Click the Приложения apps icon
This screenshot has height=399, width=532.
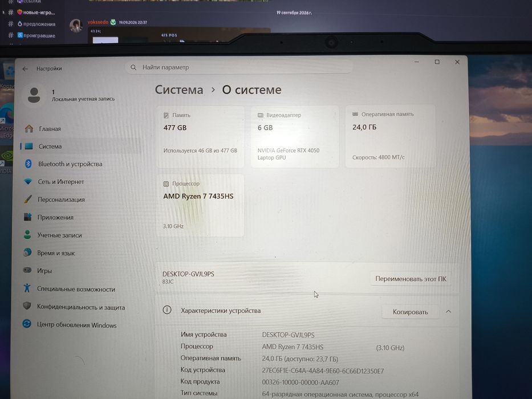point(28,217)
